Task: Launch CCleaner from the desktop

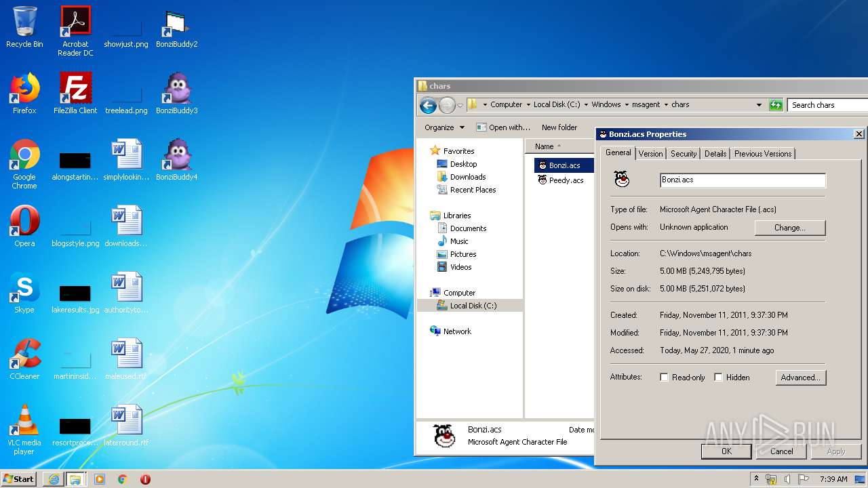Action: point(24,359)
